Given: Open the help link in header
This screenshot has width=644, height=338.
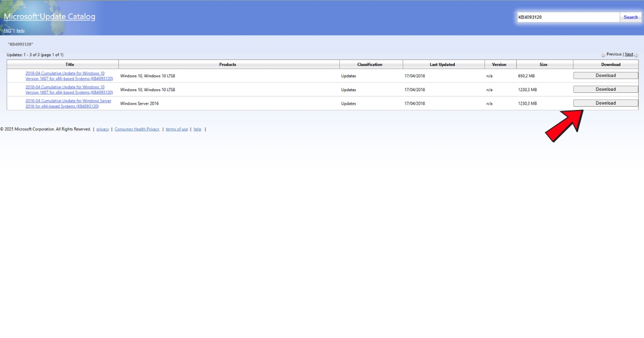Looking at the screenshot, I should (20, 31).
